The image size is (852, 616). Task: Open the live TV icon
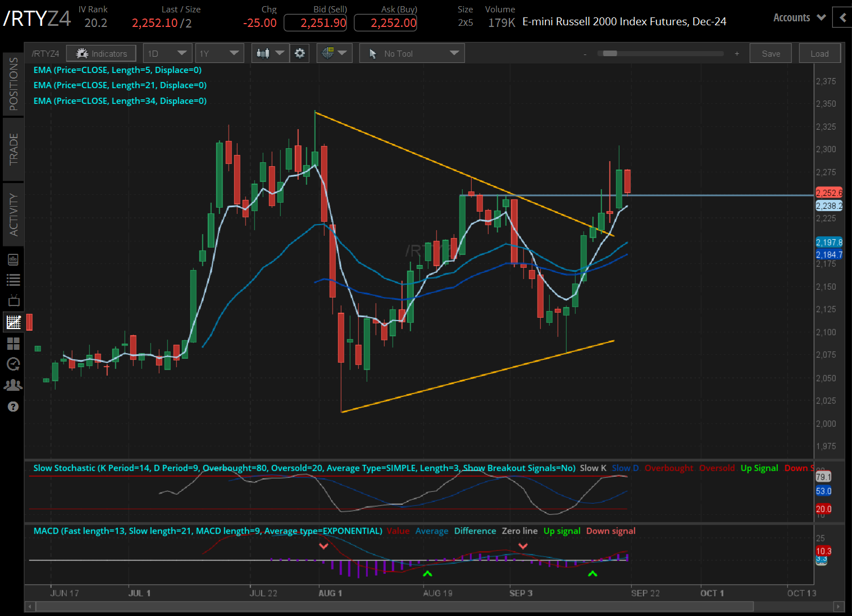click(13, 300)
